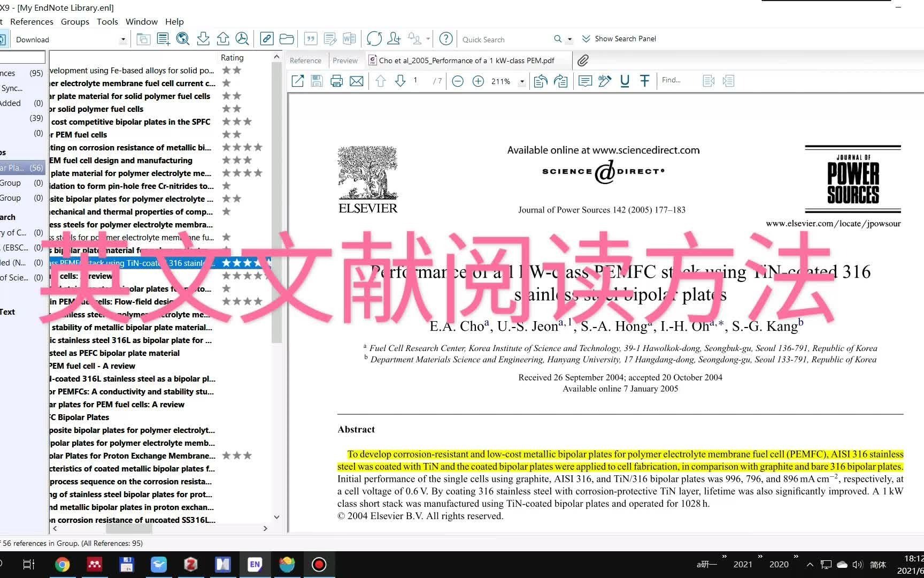Viewport: 924px width, 578px height.
Task: Click the PDF Find text field
Action: tap(677, 80)
